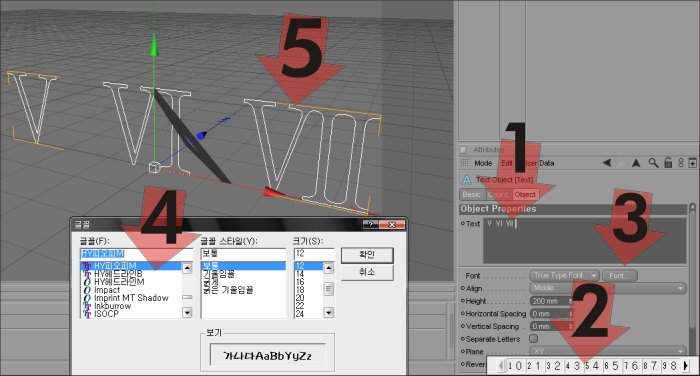This screenshot has height=376, width=700.
Task: Confirm font dialog with 확인 button
Action: pos(367,255)
